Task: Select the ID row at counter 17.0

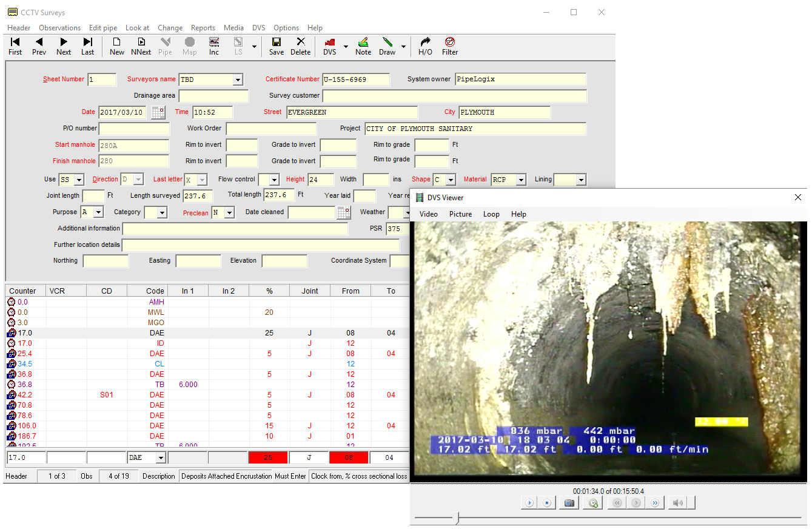Action: [207, 343]
